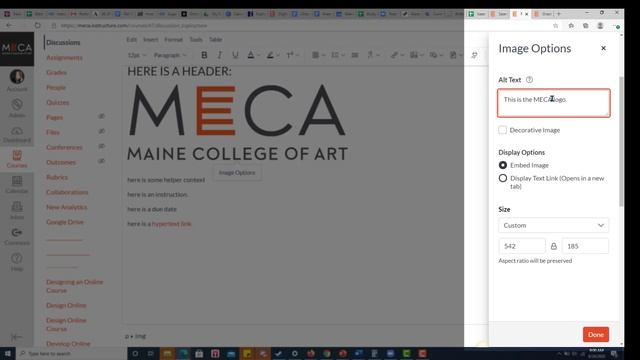
Task: Open the image insert dropdown
Action: [416, 55]
